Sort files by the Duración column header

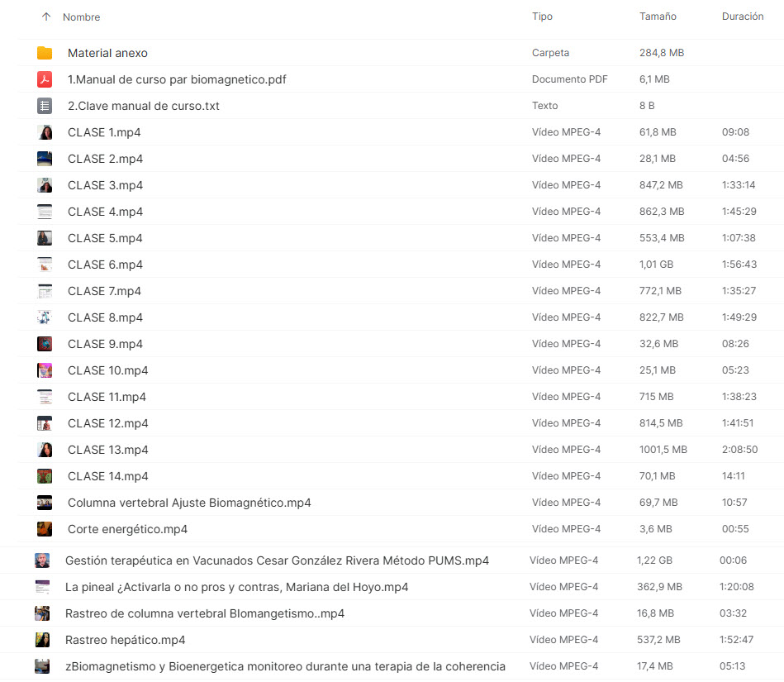[742, 17]
